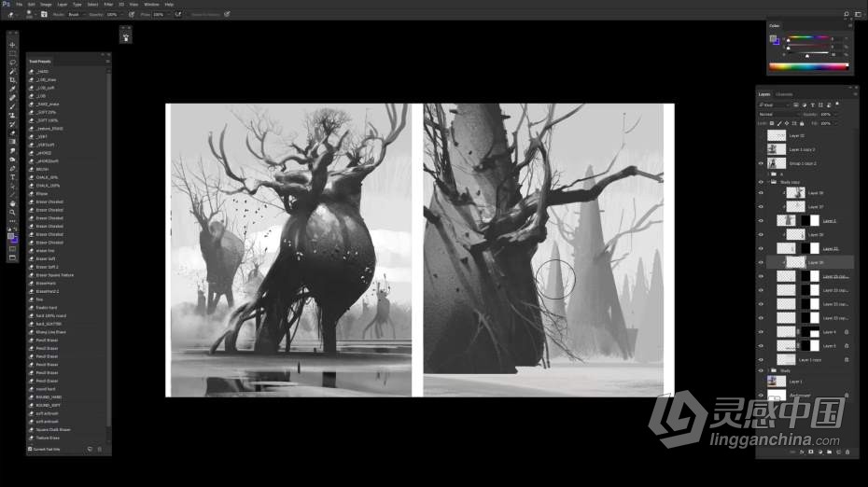The width and height of the screenshot is (868, 487).
Task: Select the Brush tool
Action: coord(13,106)
